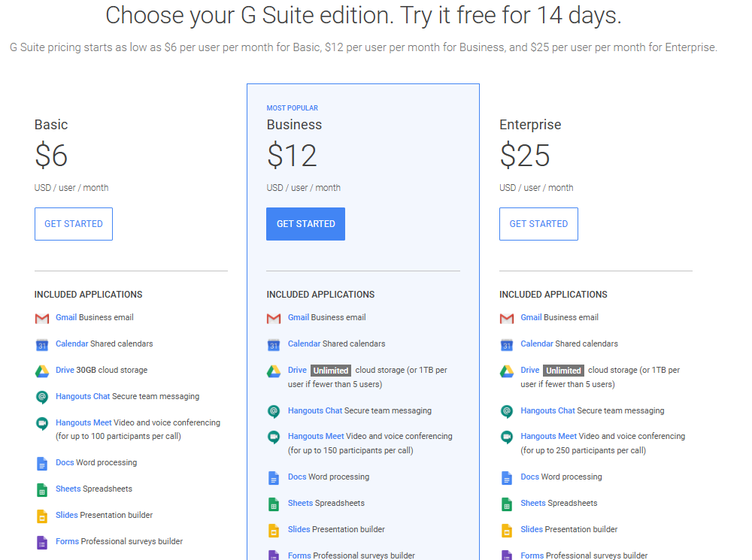Click the Calendar icon in Enterprise plan

(507, 345)
